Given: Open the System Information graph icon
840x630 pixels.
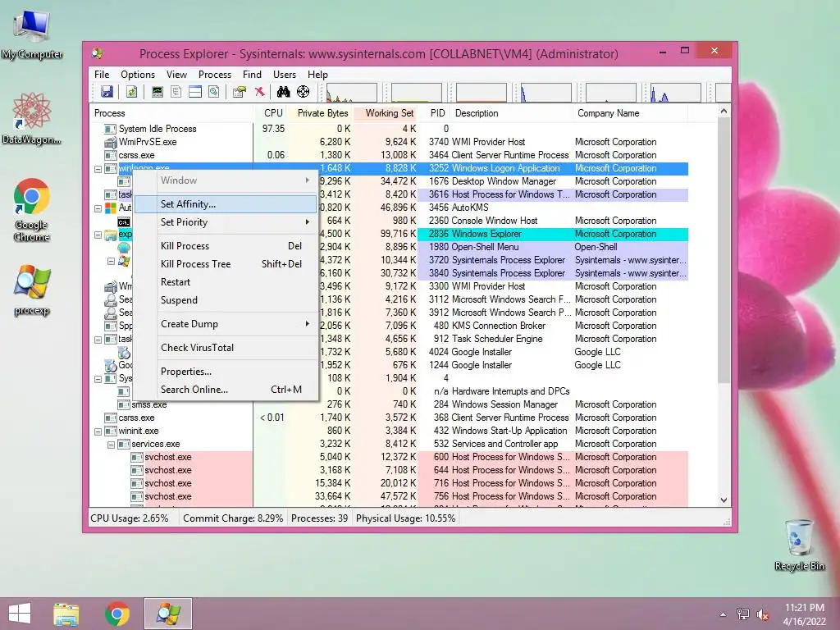Looking at the screenshot, I should click(x=157, y=92).
